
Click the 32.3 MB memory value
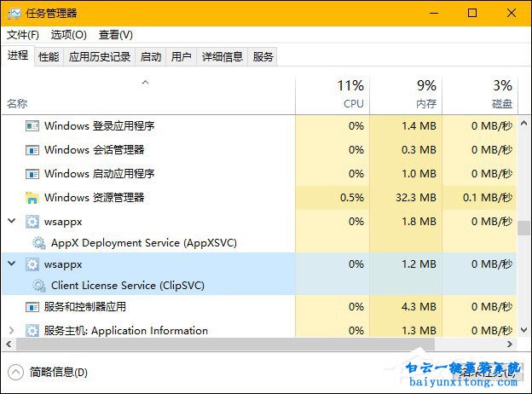[416, 198]
